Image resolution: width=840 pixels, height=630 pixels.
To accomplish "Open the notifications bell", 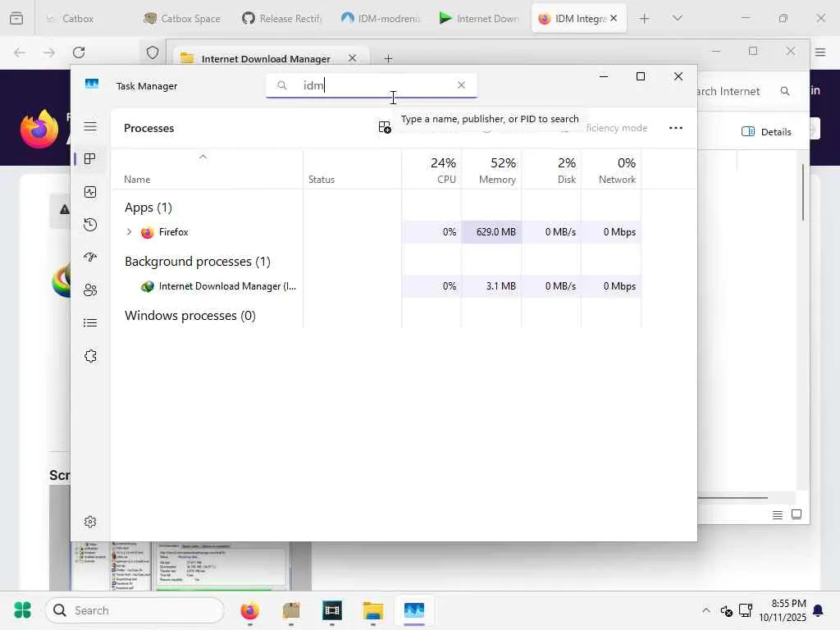I will click(x=818, y=610).
